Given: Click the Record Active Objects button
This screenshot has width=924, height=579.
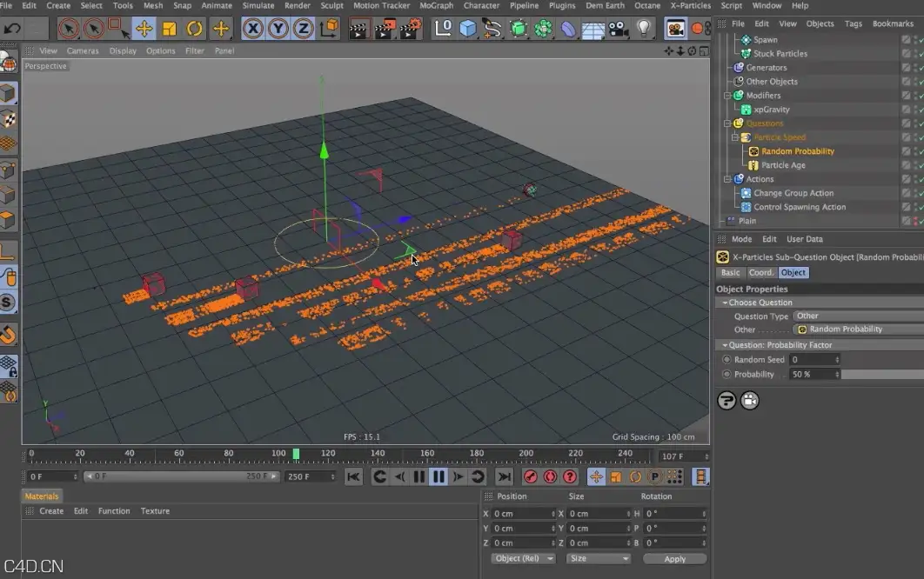Looking at the screenshot, I should click(x=531, y=476).
